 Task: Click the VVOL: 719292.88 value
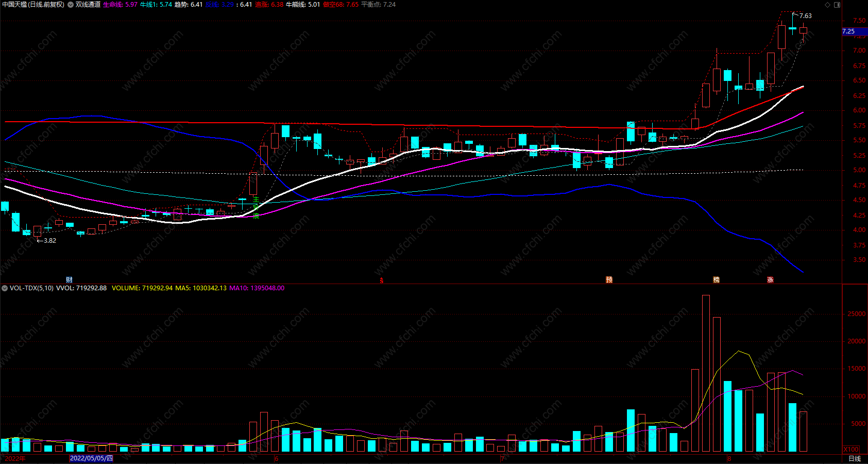[81, 288]
